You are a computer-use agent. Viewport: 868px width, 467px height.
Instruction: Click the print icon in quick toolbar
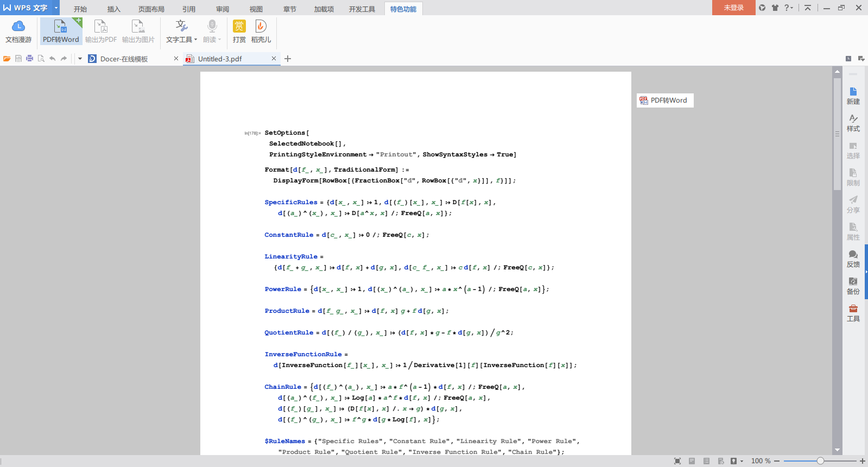(x=29, y=59)
